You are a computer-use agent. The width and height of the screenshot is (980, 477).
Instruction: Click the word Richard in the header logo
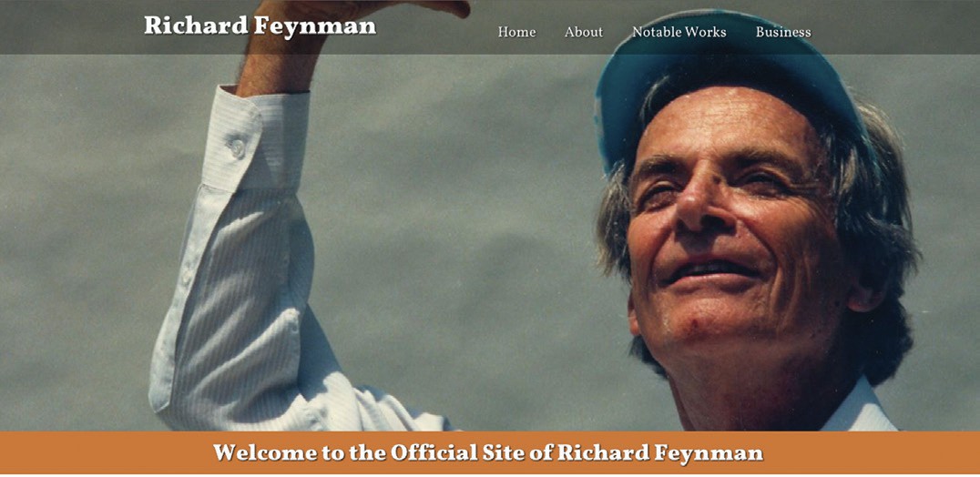(196, 26)
